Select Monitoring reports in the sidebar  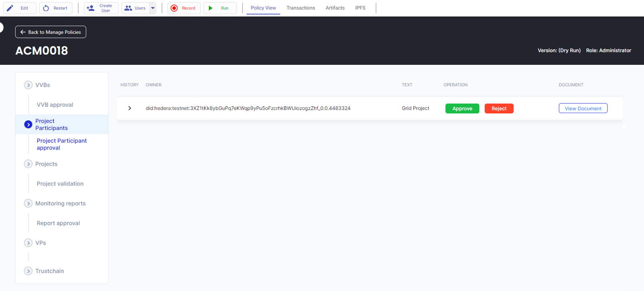pyautogui.click(x=60, y=203)
